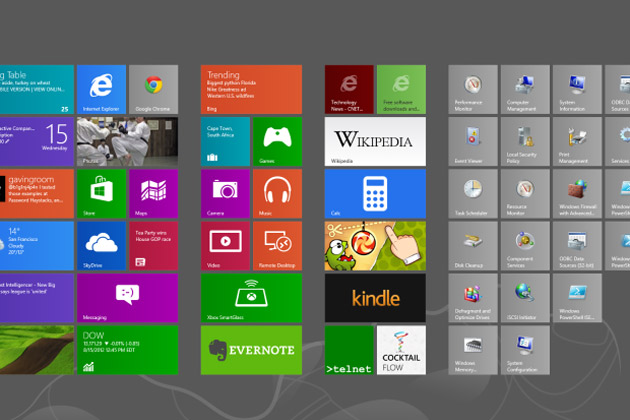Open the telnet tile

pos(349,349)
